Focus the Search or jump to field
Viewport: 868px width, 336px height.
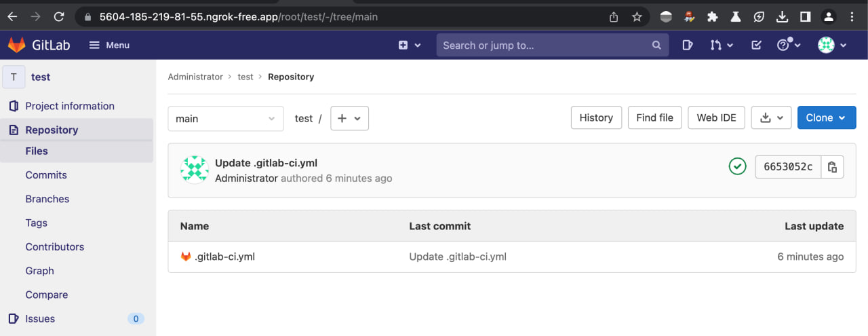(542, 45)
